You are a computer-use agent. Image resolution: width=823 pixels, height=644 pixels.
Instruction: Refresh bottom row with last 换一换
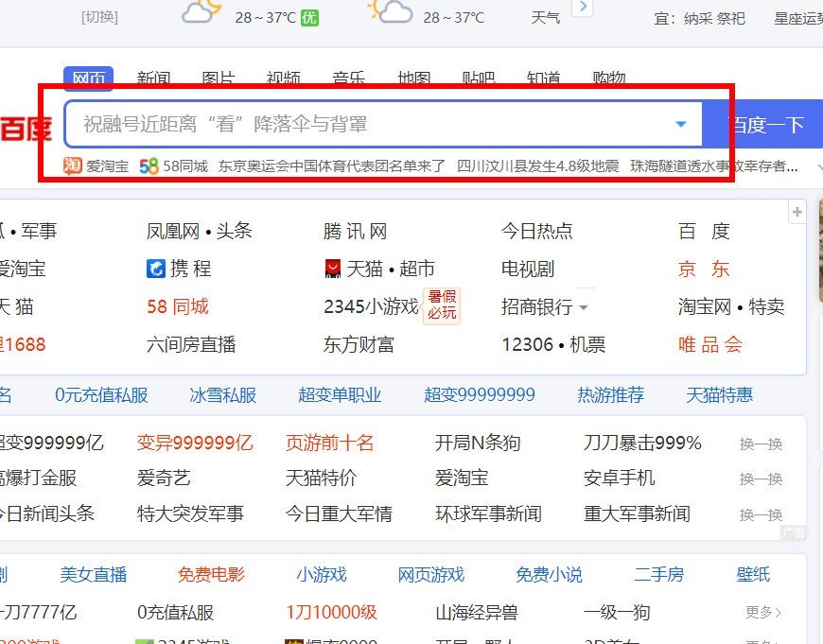(x=761, y=515)
